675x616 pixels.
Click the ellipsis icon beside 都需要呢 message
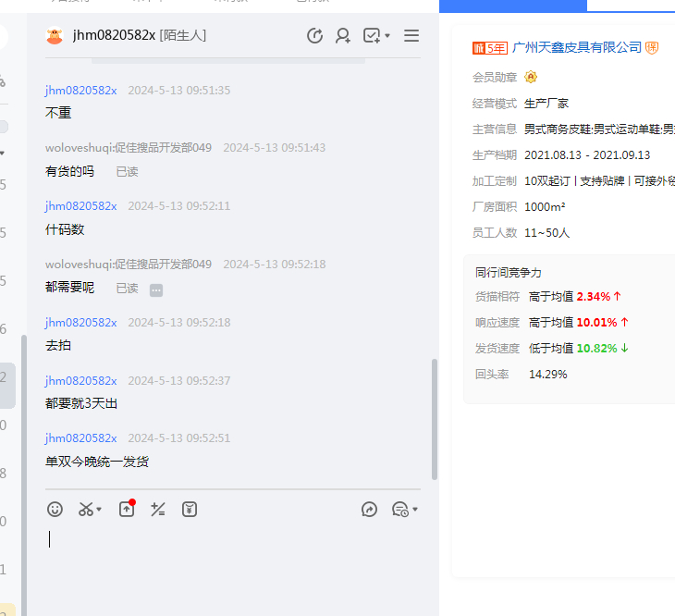point(156,290)
